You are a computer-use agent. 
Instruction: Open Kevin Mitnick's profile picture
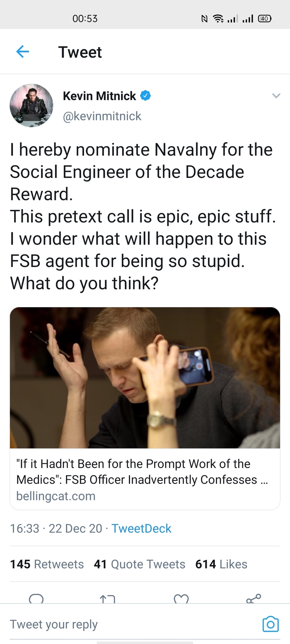[31, 105]
